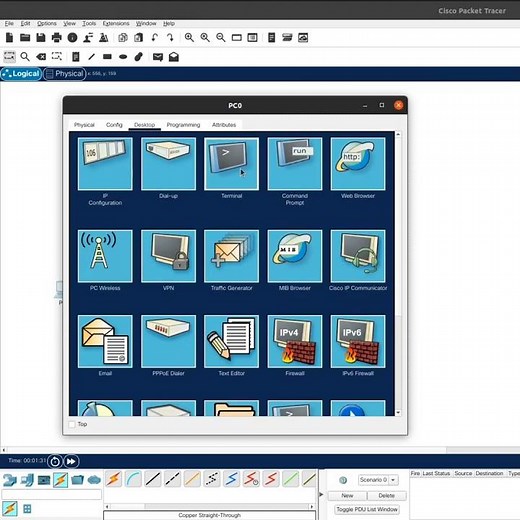520x520 pixels.
Task: Click the Add Simple PDU envelope icon
Action: [x=158, y=57]
